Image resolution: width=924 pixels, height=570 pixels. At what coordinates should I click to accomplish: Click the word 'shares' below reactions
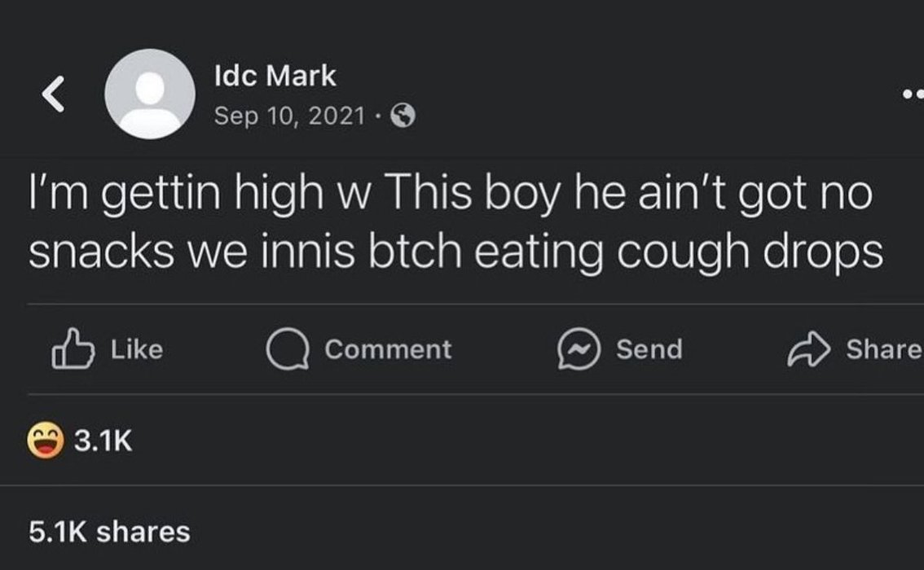(x=143, y=532)
